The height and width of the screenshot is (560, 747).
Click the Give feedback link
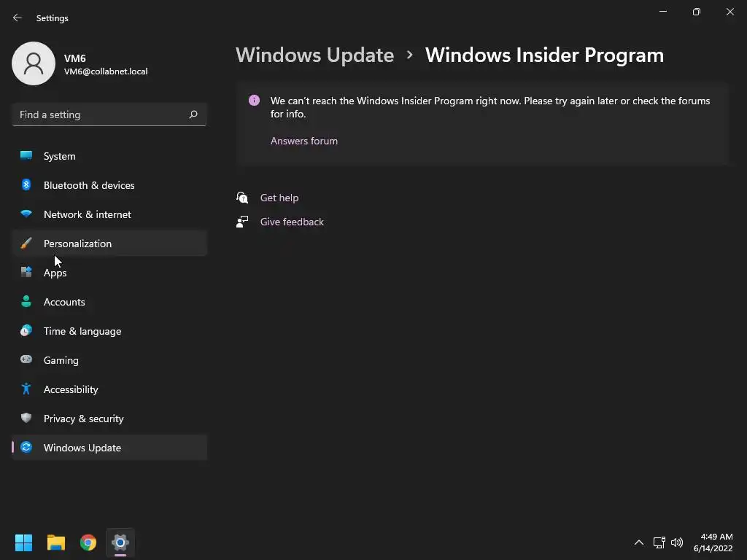click(x=292, y=222)
